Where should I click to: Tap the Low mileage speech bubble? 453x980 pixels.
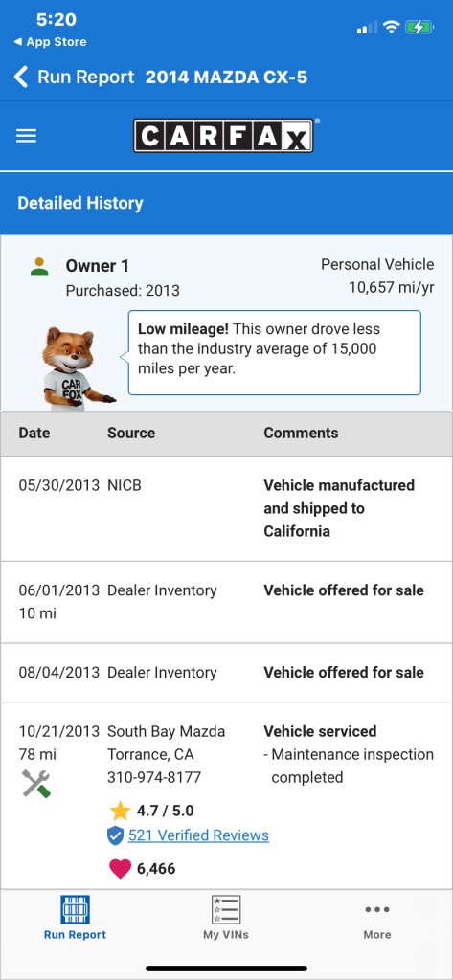click(275, 352)
